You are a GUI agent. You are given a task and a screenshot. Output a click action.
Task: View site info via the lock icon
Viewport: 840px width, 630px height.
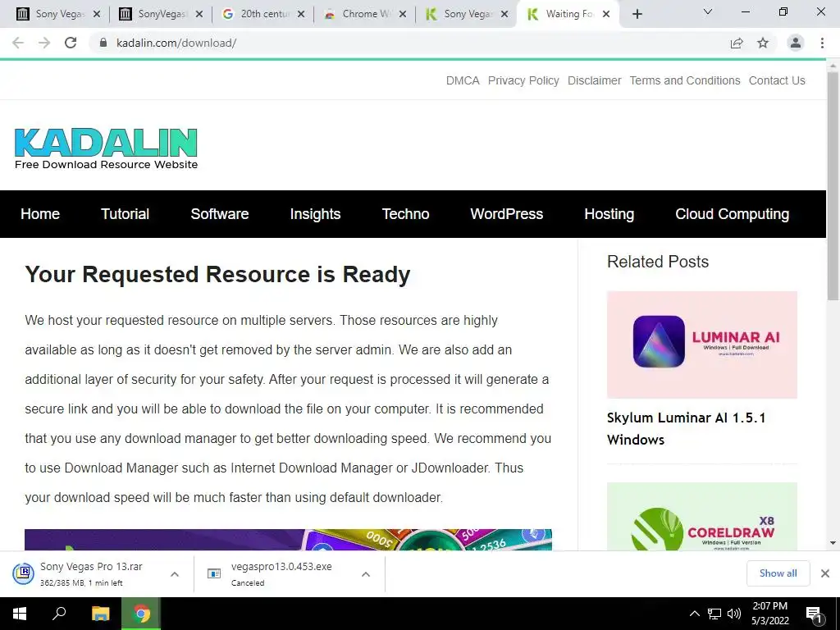103,43
